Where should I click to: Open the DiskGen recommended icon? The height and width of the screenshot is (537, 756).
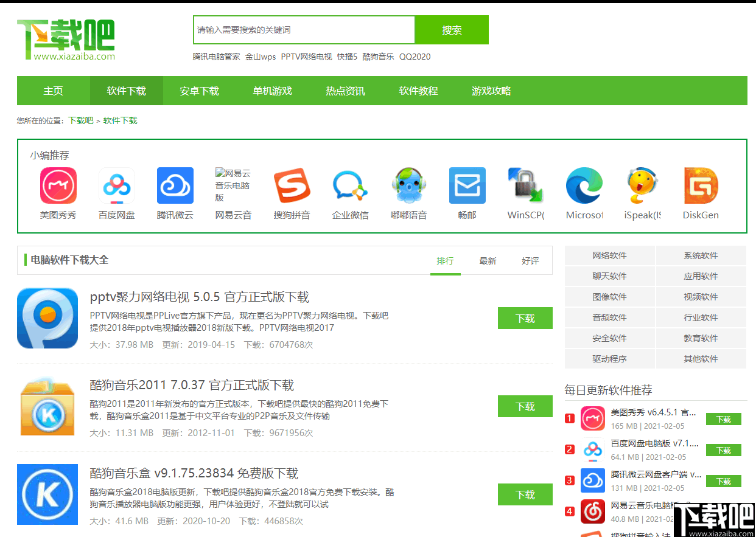click(701, 185)
